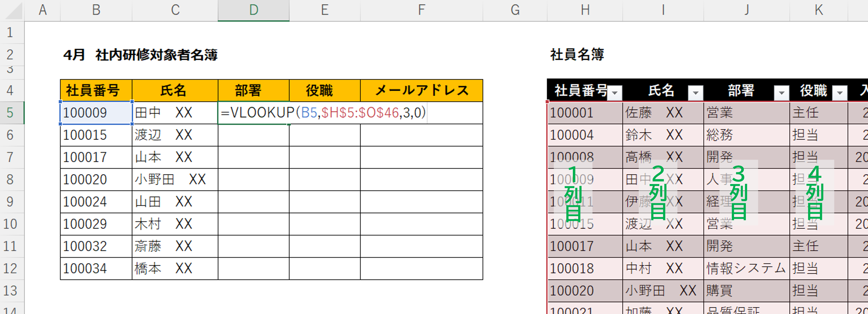868x314 pixels.
Task: Select empty 役職 cell for 100034
Action: (325, 268)
